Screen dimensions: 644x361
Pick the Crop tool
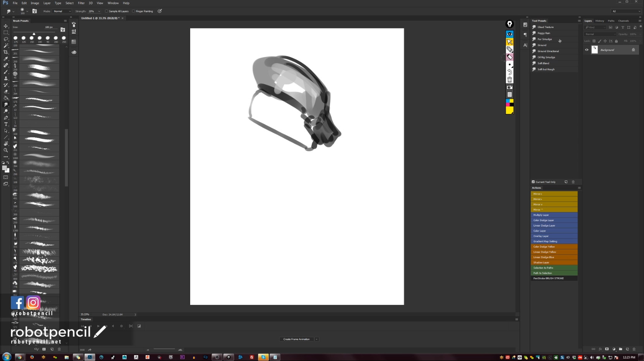(x=6, y=52)
